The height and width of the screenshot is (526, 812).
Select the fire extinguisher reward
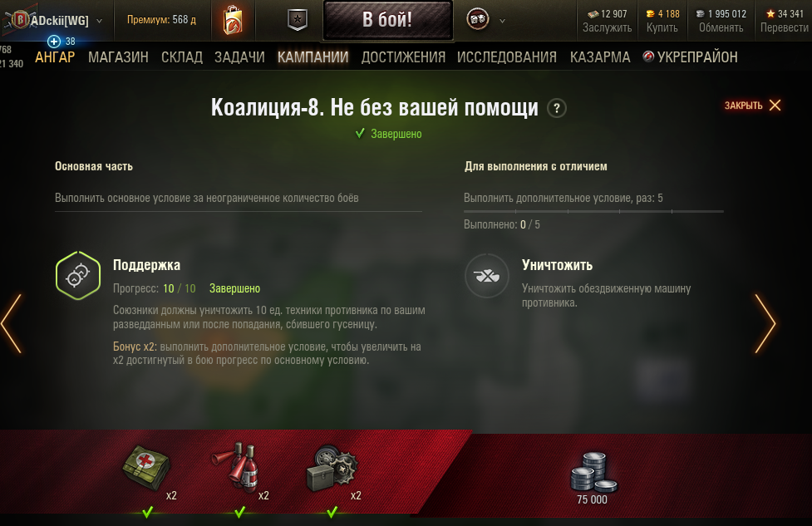pyautogui.click(x=236, y=465)
